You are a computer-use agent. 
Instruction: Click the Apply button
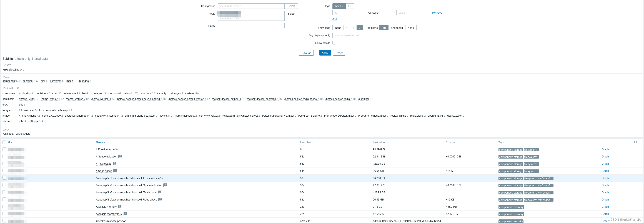point(325,53)
